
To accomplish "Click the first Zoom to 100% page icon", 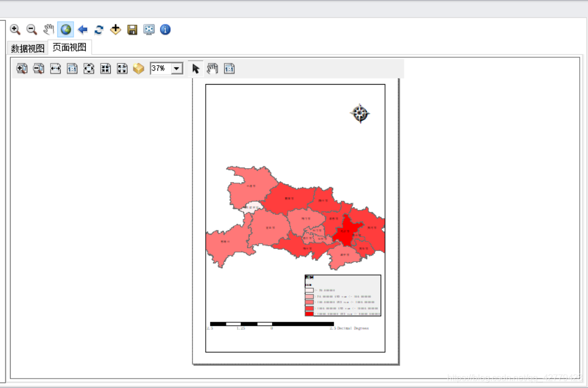I will [x=72, y=68].
